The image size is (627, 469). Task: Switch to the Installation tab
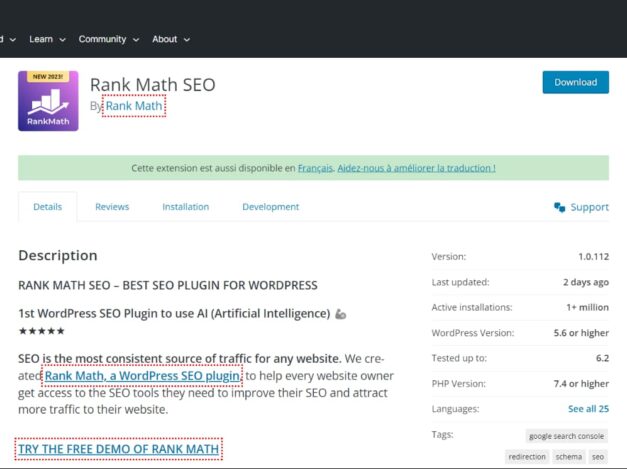186,207
